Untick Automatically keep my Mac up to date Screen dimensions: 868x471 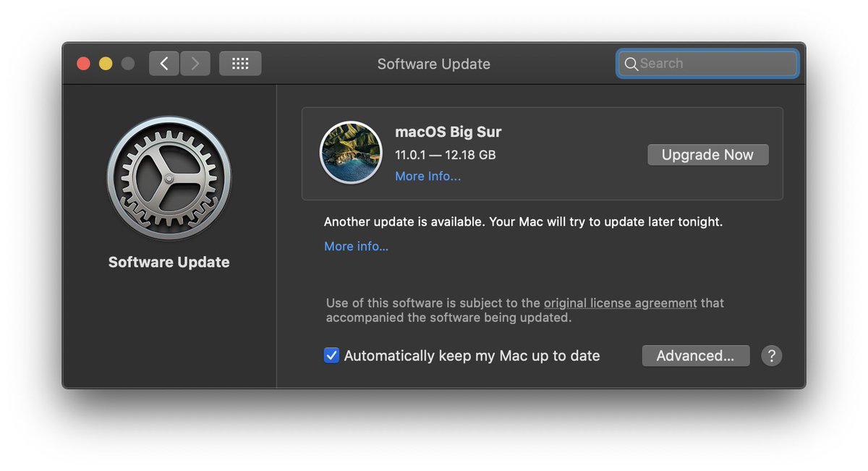click(331, 356)
